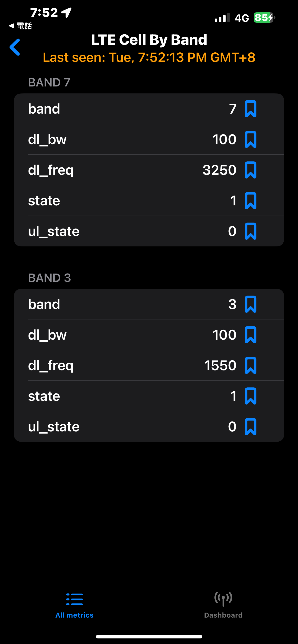Toggle bookmark for Band 7 dl_freq 3250
This screenshot has width=298, height=644.
coord(250,170)
